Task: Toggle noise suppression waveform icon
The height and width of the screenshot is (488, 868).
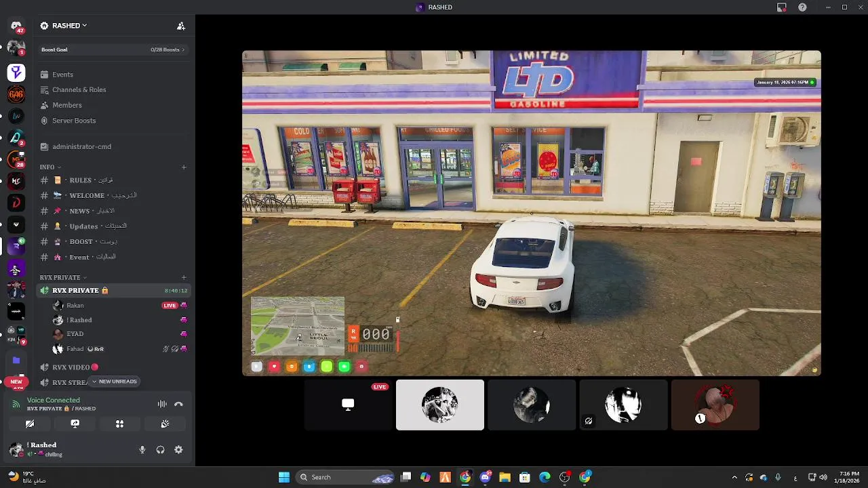Action: tap(162, 404)
